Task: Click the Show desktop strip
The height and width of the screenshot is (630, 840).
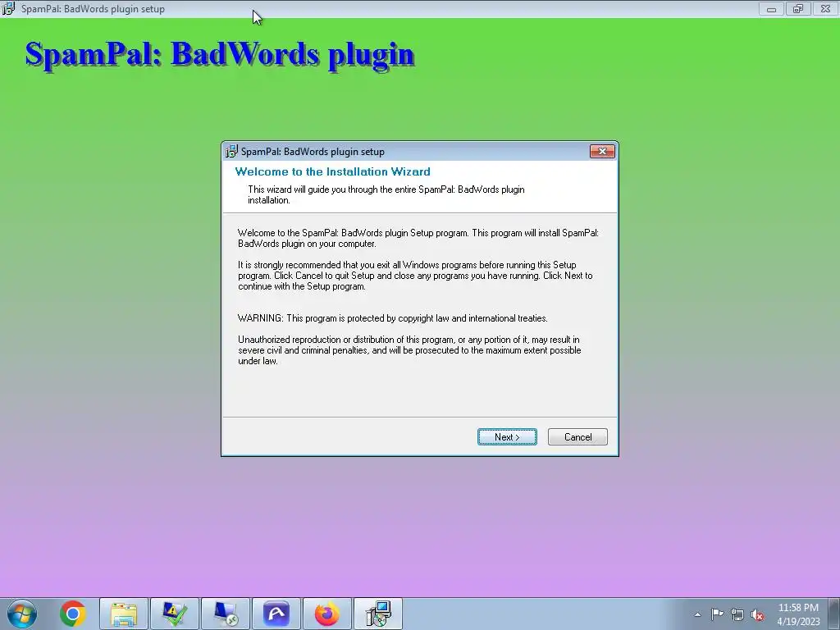Action: [x=834, y=614]
